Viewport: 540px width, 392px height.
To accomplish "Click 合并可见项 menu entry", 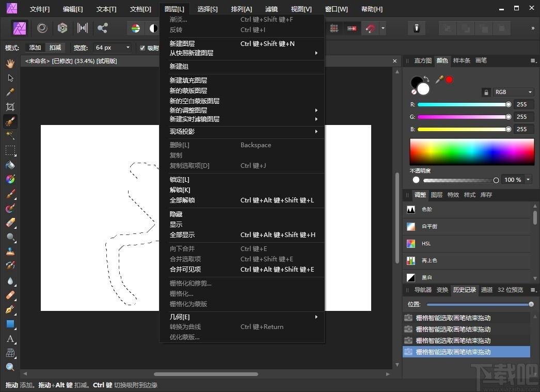I will [x=242, y=270].
